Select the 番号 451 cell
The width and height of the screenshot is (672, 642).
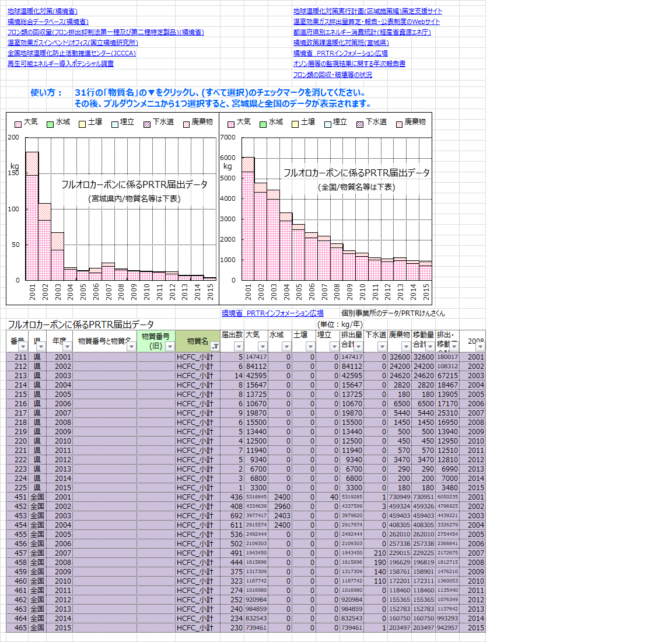17,497
